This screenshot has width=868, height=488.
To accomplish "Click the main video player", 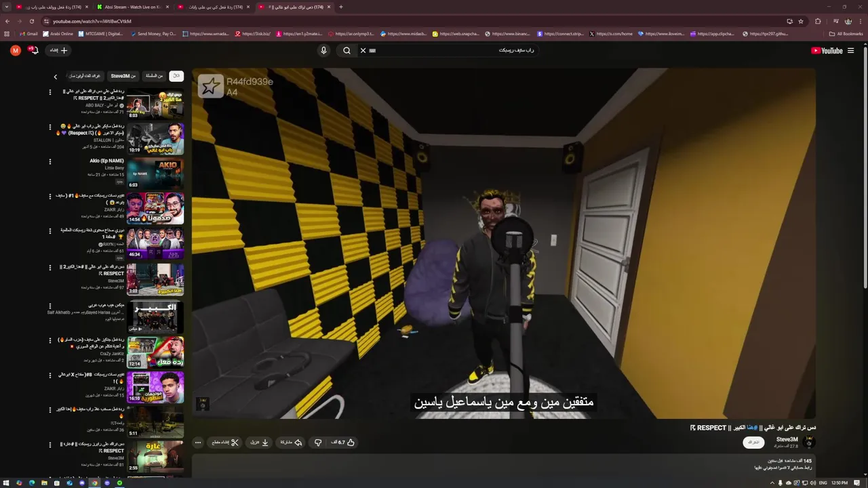I will 504,243.
